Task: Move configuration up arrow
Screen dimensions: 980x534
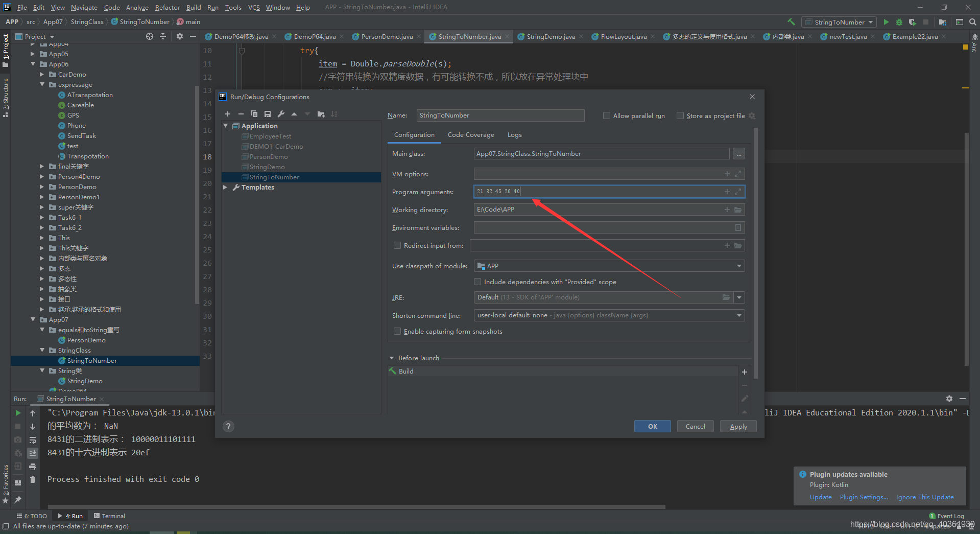Action: tap(294, 114)
